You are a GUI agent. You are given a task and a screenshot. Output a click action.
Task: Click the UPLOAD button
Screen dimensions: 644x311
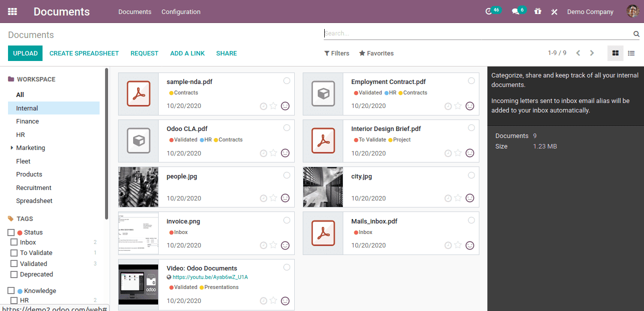click(x=25, y=53)
